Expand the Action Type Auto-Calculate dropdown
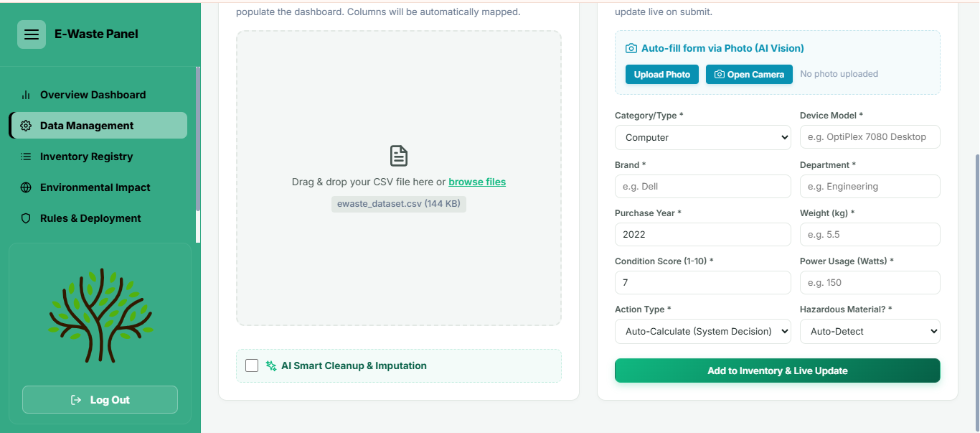 pyautogui.click(x=703, y=331)
